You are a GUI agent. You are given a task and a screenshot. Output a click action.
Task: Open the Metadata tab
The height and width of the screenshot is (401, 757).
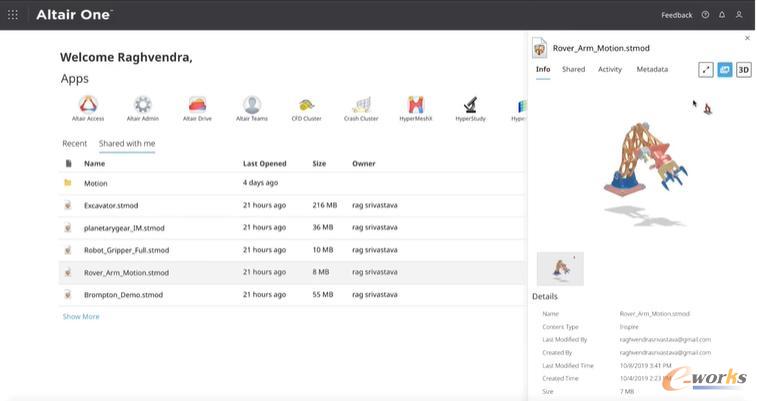652,69
